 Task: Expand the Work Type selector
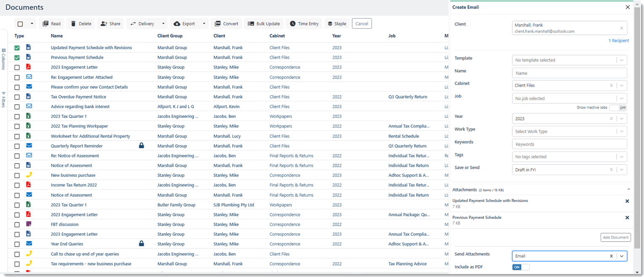click(622, 131)
